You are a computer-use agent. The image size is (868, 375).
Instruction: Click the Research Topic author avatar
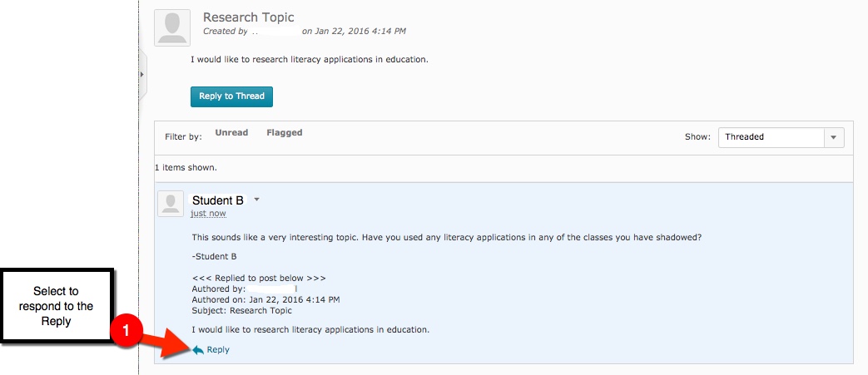point(172,27)
